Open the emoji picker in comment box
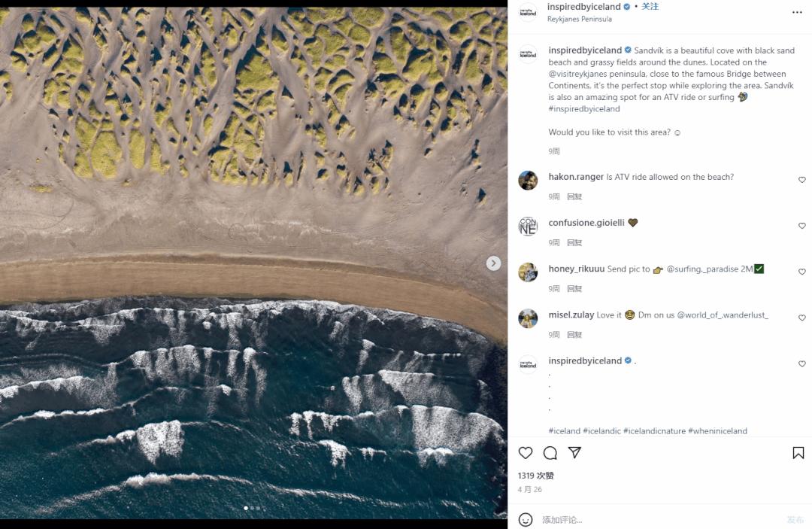This screenshot has height=529, width=812. [x=525, y=519]
